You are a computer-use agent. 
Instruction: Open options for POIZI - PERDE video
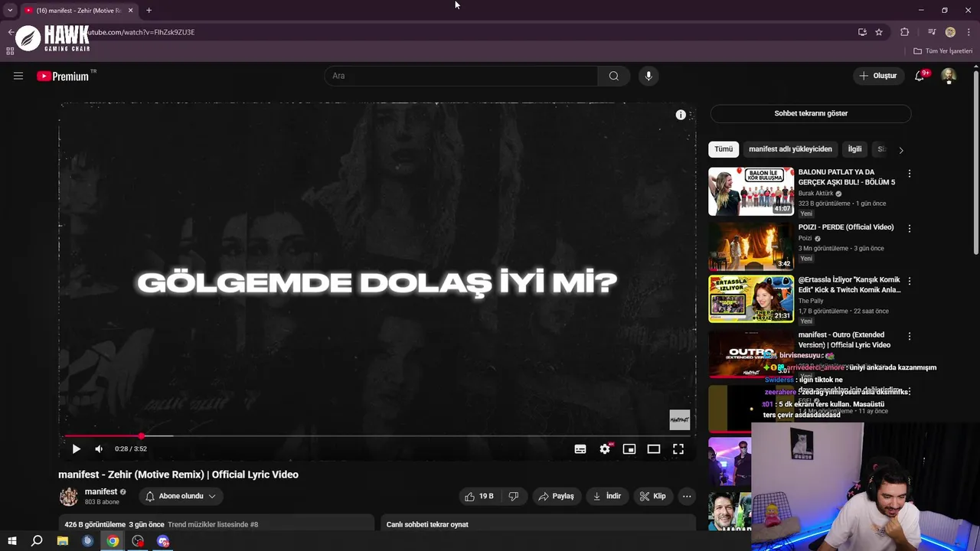coord(910,228)
